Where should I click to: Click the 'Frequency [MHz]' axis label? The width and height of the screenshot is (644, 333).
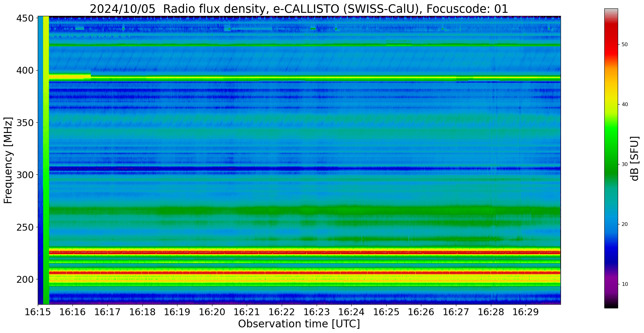[x=8, y=160]
